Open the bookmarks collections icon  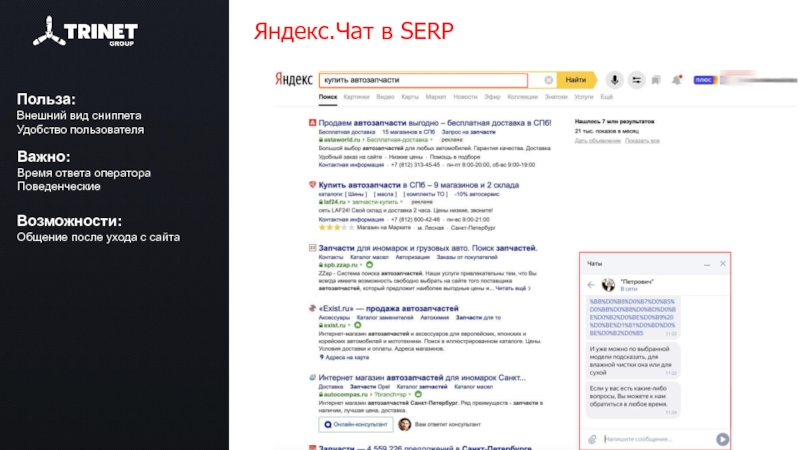pos(656,80)
